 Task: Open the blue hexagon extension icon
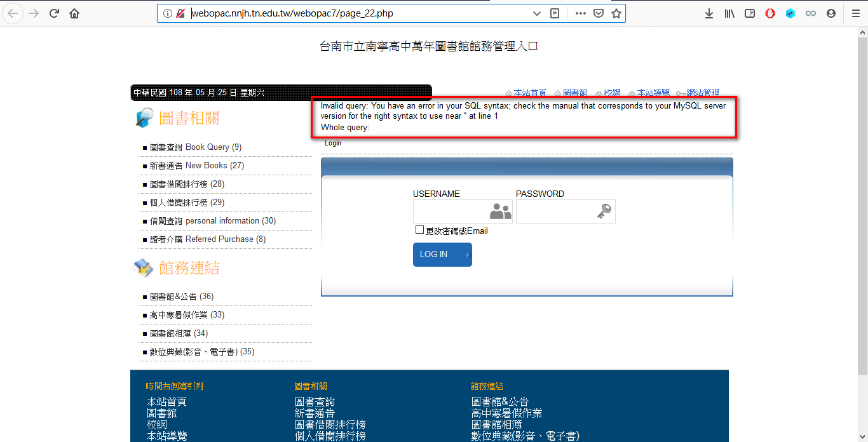790,13
